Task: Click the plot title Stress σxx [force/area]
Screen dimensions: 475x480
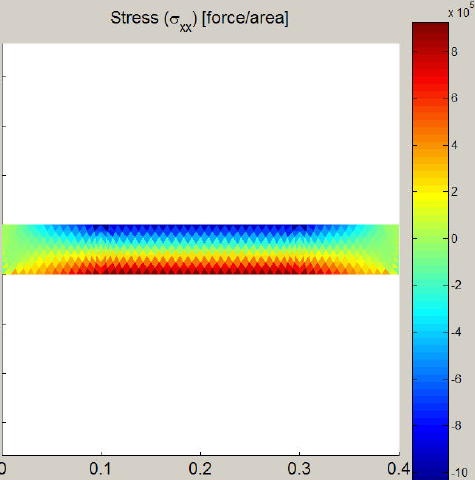Action: (x=199, y=19)
